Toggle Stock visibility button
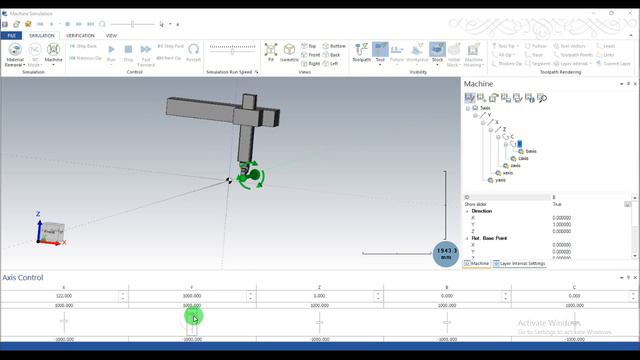 (437, 50)
